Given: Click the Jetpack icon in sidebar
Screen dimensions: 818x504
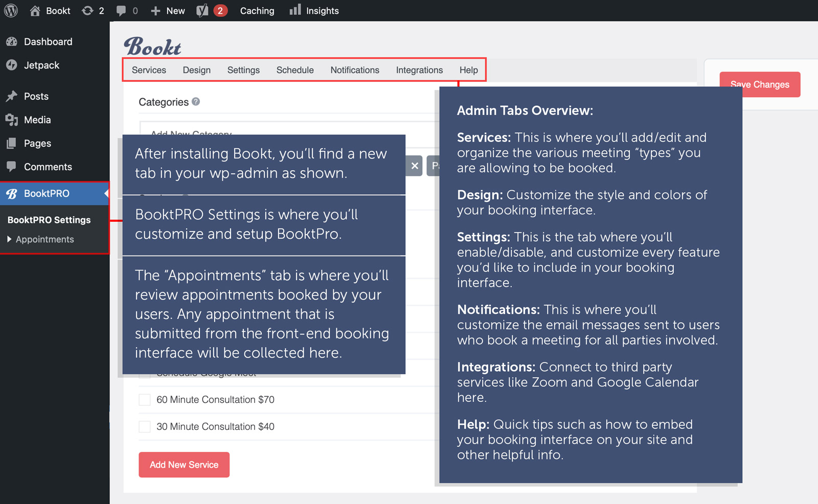Looking at the screenshot, I should 12,65.
